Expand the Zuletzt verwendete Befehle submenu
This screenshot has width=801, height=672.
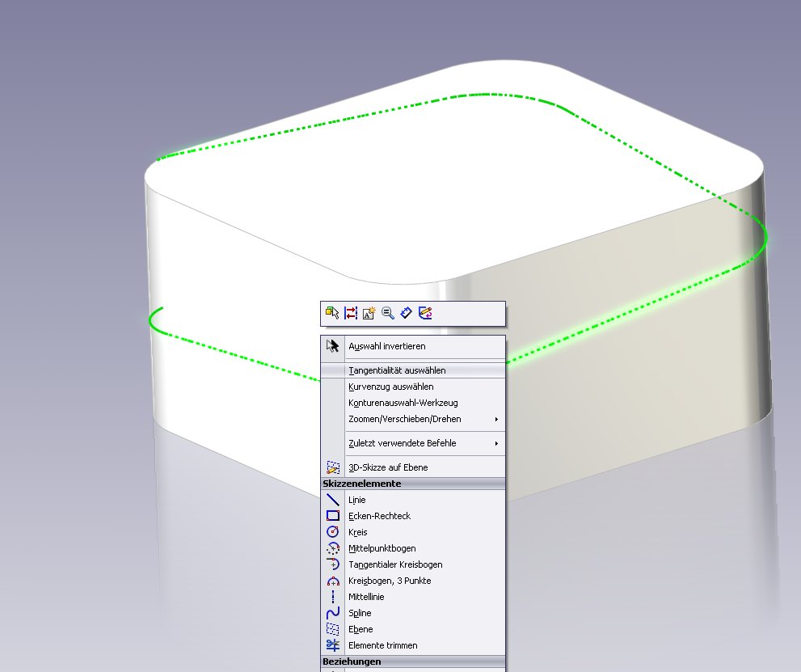(413, 443)
